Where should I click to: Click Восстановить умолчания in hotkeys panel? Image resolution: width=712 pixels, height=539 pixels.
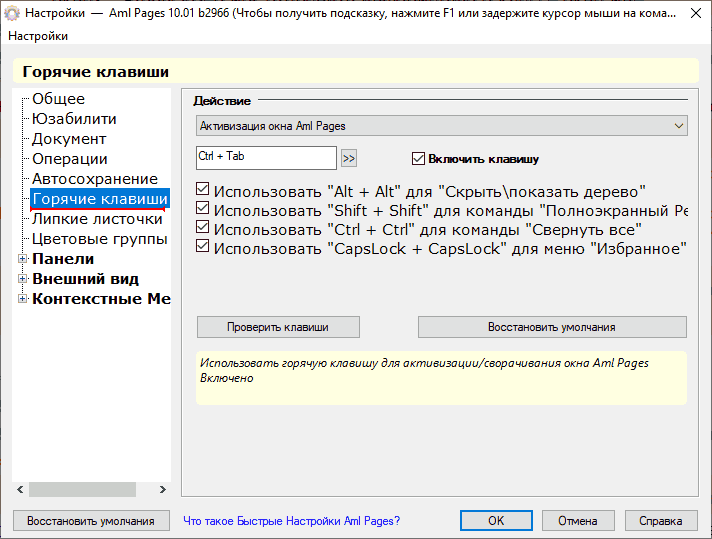pos(552,327)
